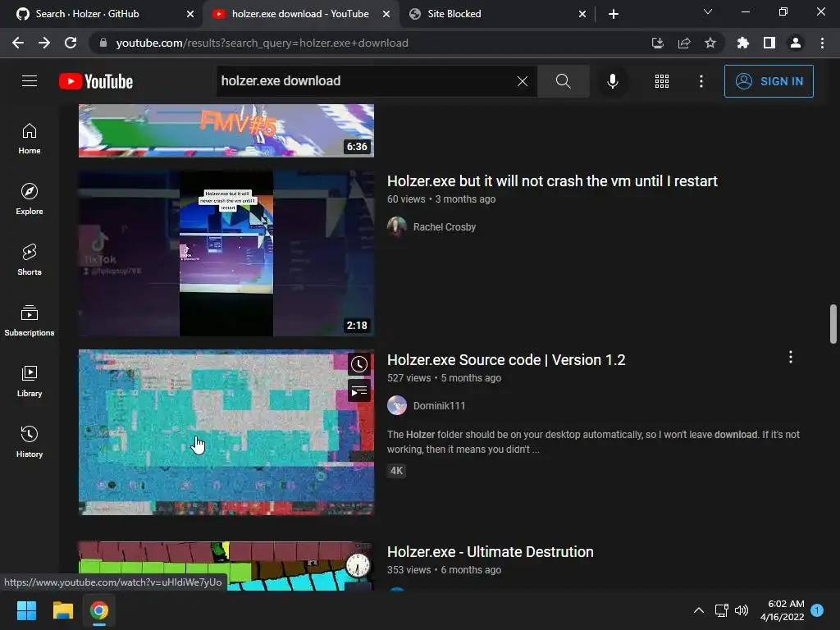Click '527 views • 5 months ago' text

point(444,378)
